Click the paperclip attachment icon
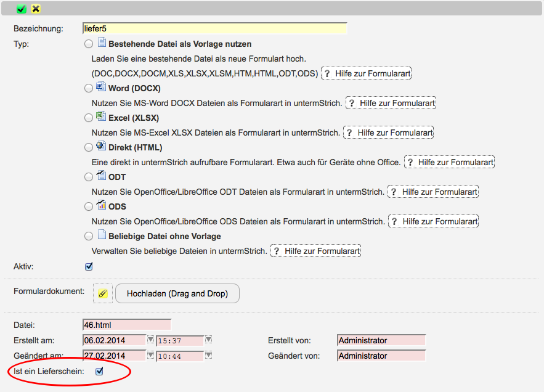This screenshot has height=392, width=544. point(103,293)
